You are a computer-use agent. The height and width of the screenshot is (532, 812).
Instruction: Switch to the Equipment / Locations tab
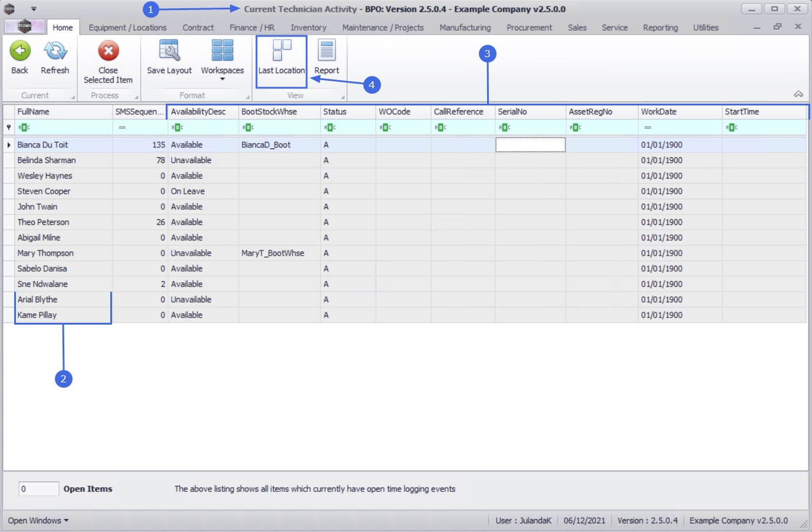(x=127, y=28)
